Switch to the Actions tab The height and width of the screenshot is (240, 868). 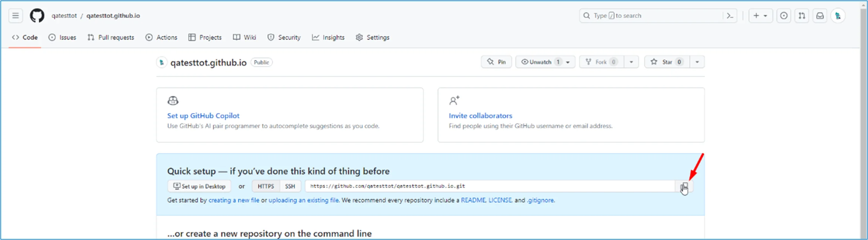coord(161,37)
